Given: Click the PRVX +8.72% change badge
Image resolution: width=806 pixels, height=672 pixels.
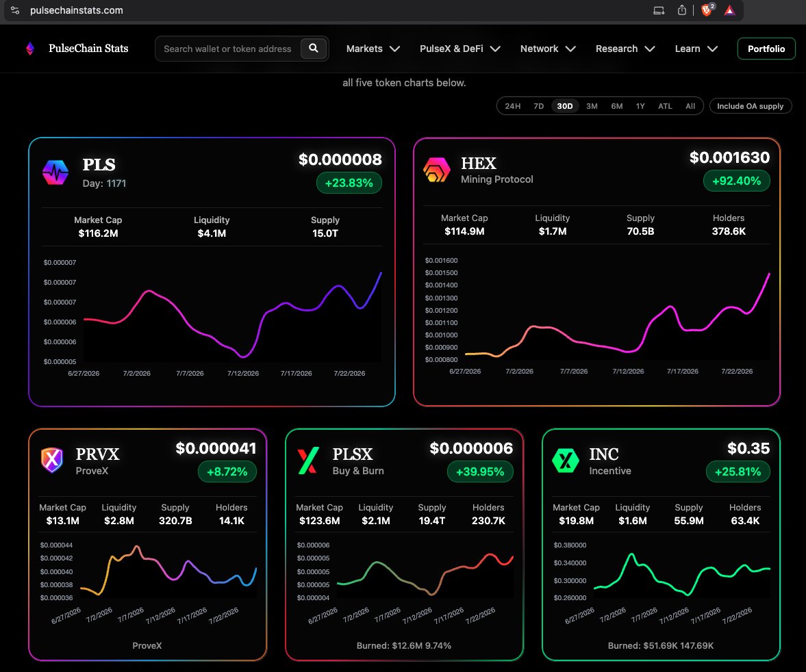Looking at the screenshot, I should 227,471.
